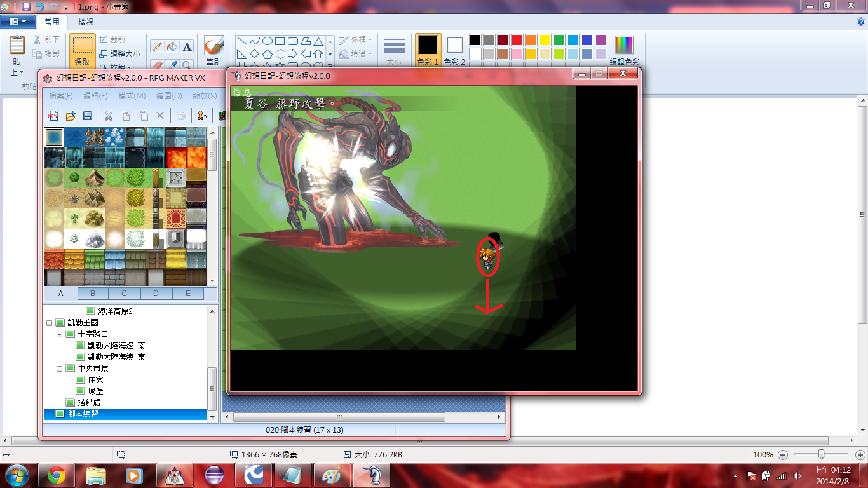Select the red color swatch in the palette
Screen dimensions: 868x488
(x=517, y=40)
